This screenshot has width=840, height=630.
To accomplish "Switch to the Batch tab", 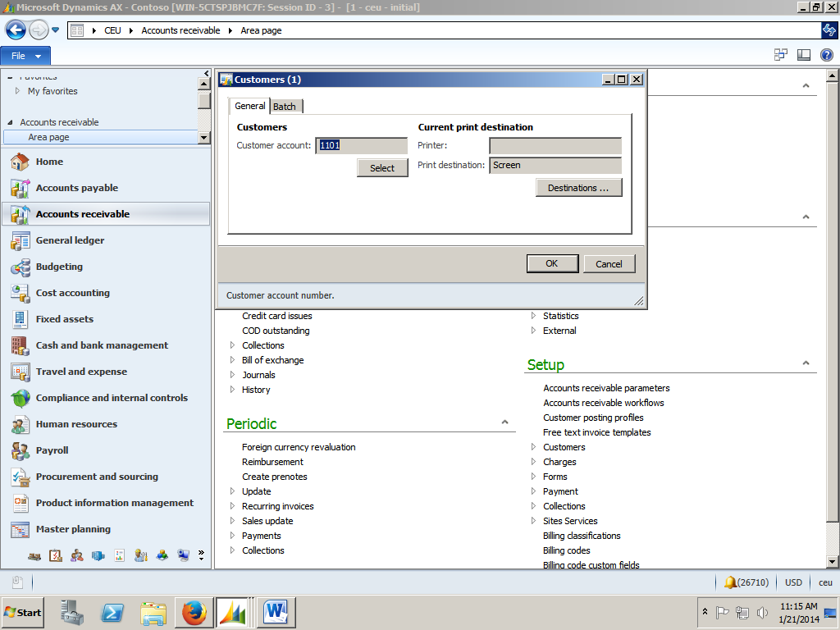I will [285, 106].
